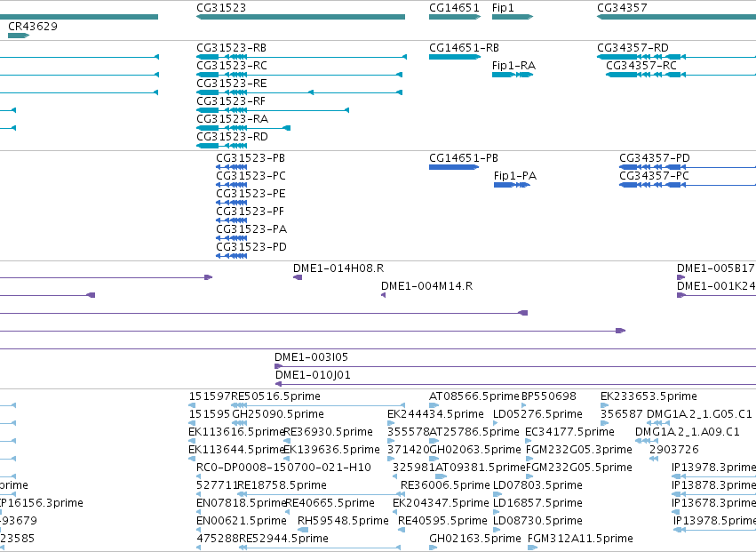Select EST GH02163.5prime
Image resolution: width=756 pixels, height=552 pixels.
click(x=475, y=539)
